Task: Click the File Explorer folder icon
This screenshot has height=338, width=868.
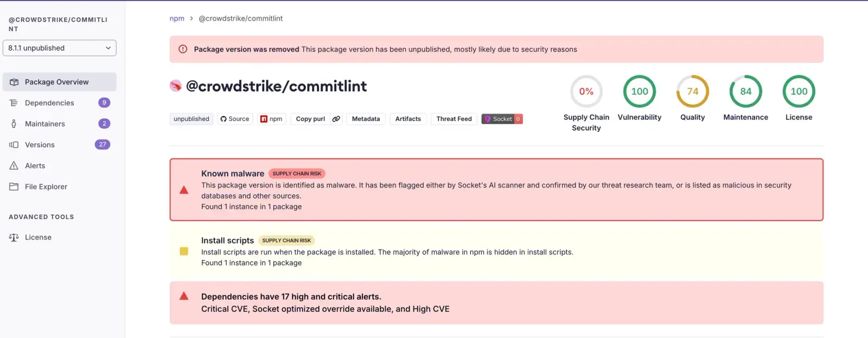Action: [x=14, y=187]
